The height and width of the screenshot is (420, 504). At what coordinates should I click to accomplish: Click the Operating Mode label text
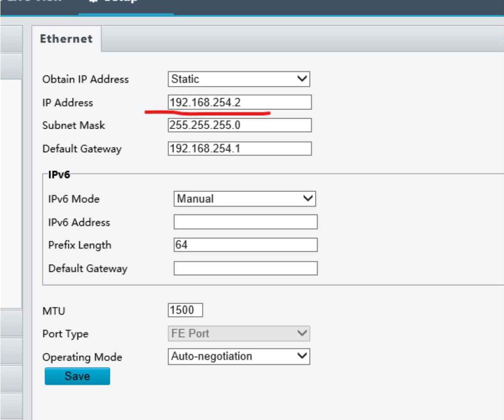coord(82,357)
